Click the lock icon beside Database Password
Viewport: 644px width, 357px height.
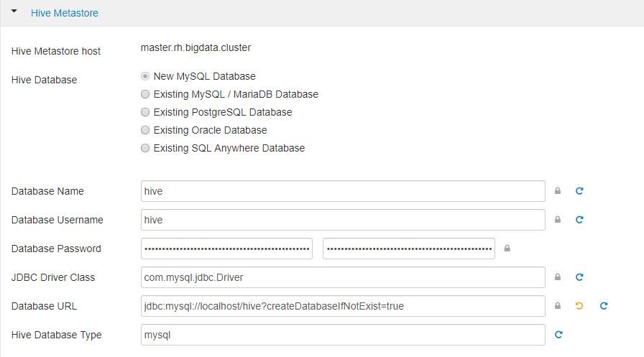(507, 249)
